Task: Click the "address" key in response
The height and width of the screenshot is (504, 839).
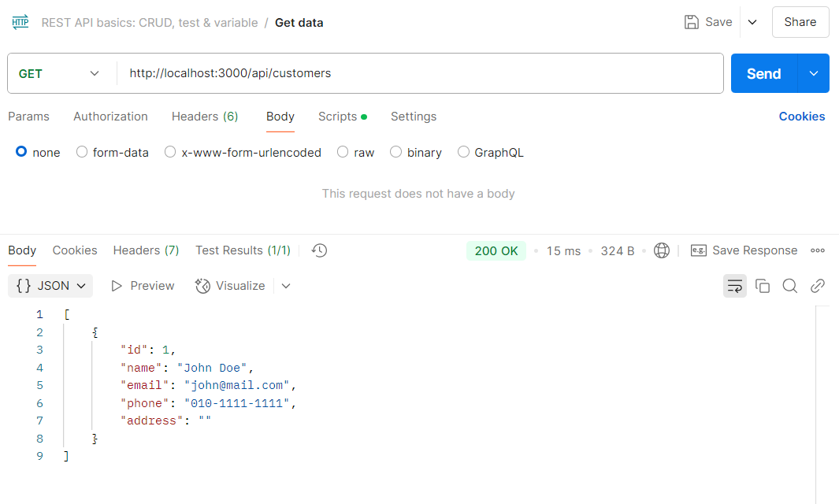Action: [x=152, y=421]
